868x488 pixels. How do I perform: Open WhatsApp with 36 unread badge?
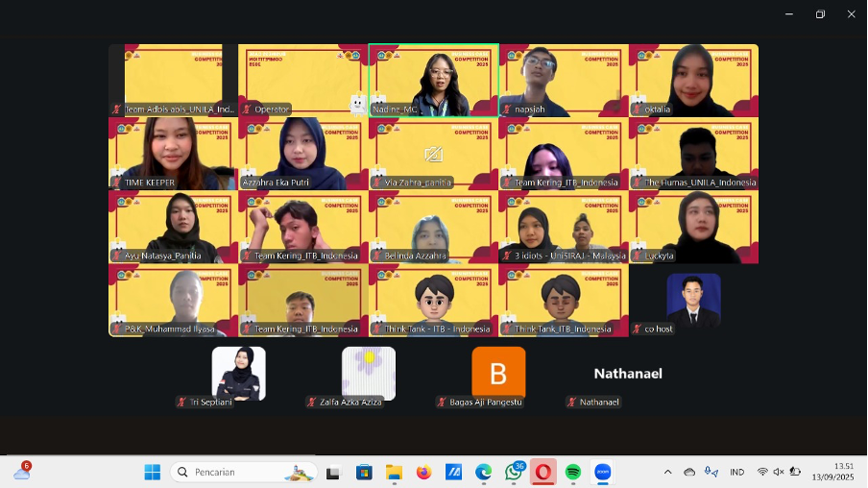[514, 472]
